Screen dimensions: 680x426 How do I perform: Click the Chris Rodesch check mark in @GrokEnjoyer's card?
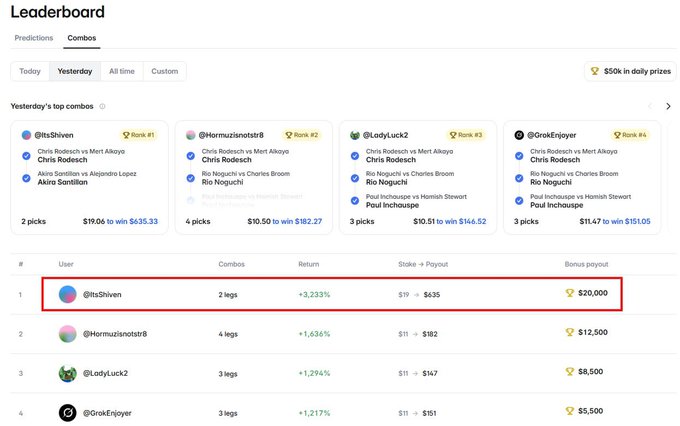click(519, 156)
